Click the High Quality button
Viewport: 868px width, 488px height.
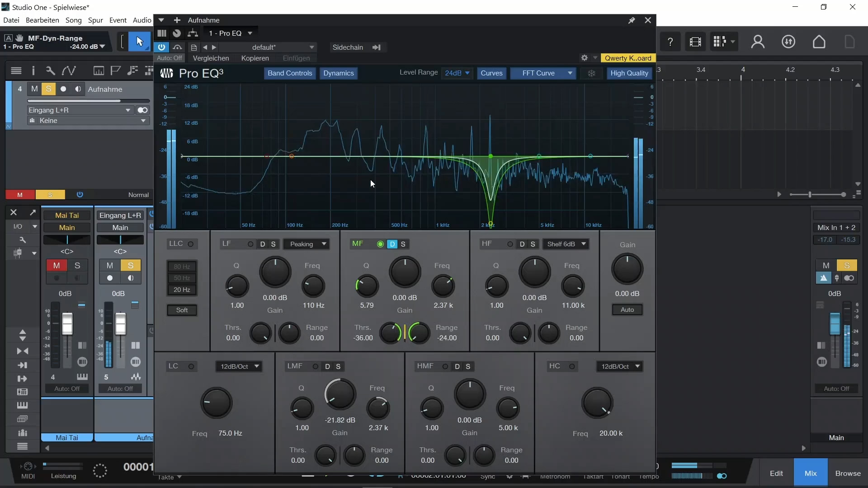click(629, 73)
